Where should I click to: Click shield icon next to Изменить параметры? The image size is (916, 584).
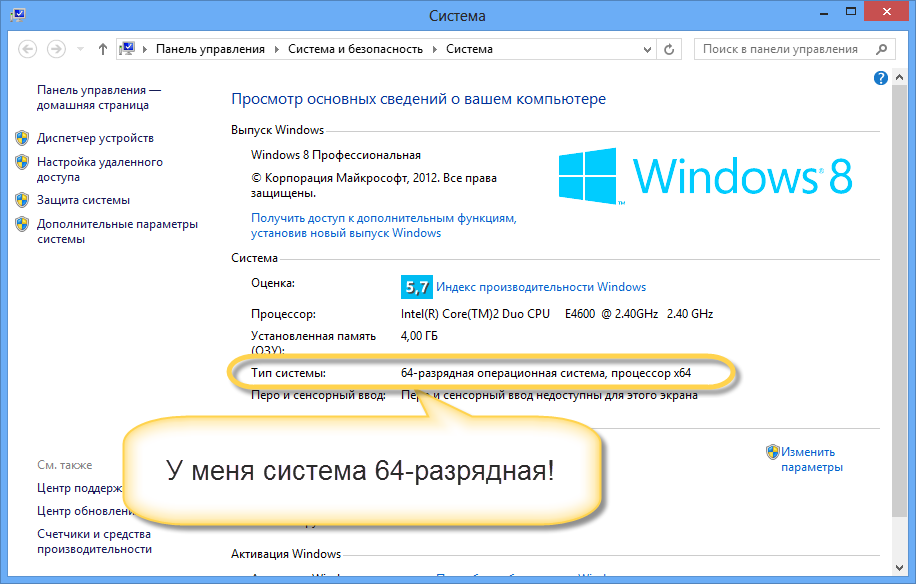773,451
